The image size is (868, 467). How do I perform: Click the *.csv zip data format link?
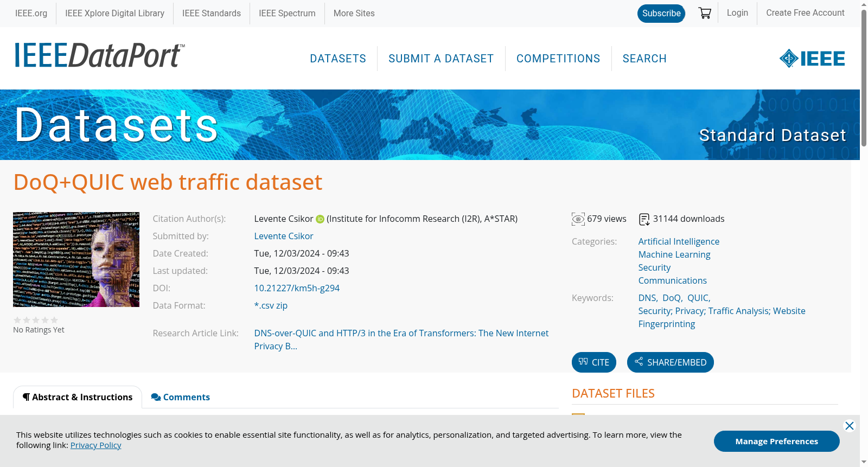coord(271,306)
